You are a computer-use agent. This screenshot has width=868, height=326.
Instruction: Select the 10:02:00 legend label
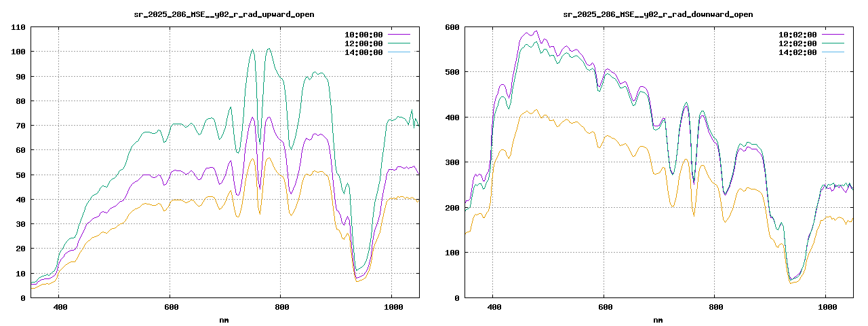point(797,34)
